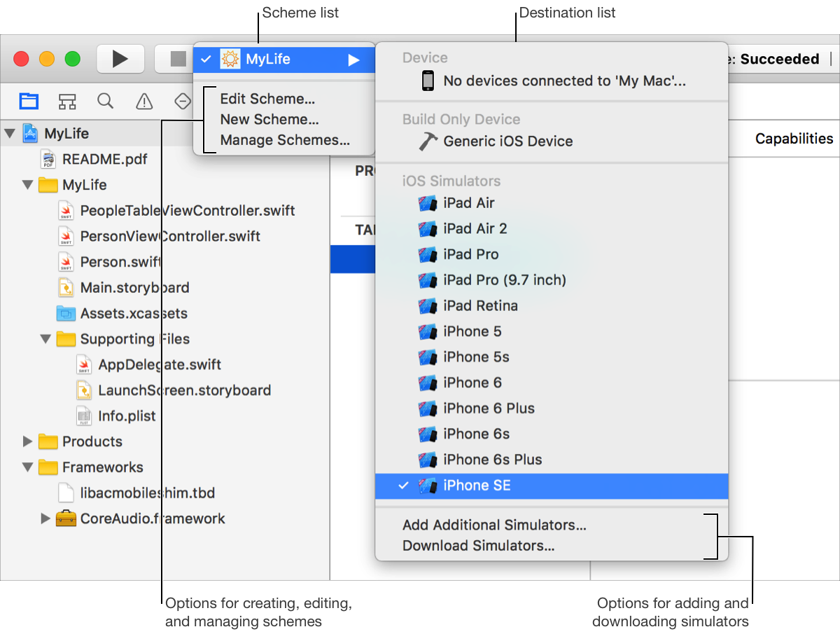Click the AppDelegate.swift file icon

tap(84, 364)
